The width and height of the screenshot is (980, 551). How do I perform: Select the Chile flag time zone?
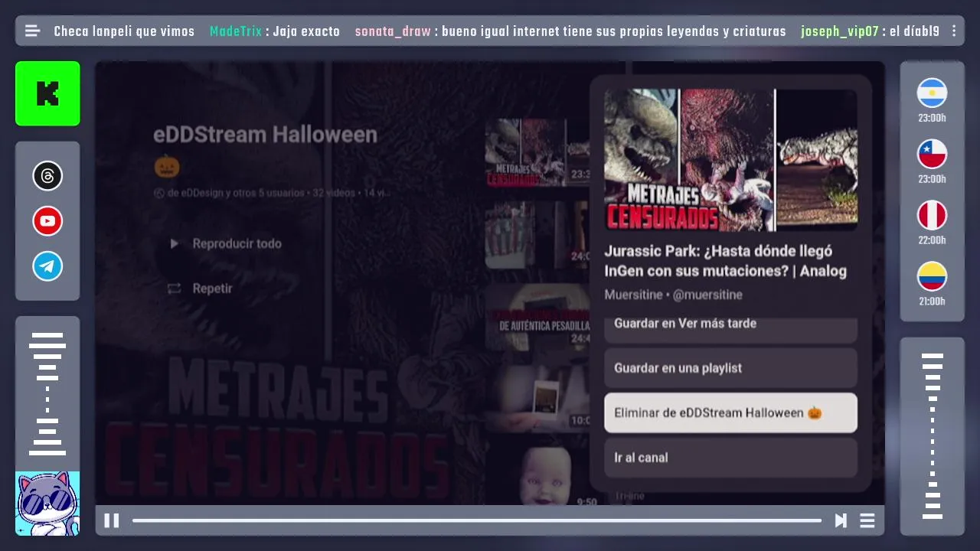pyautogui.click(x=932, y=155)
